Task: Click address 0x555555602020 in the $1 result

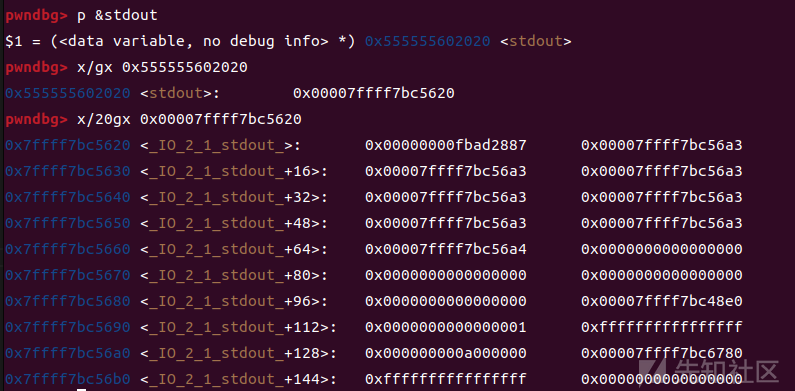Action: [427, 42]
